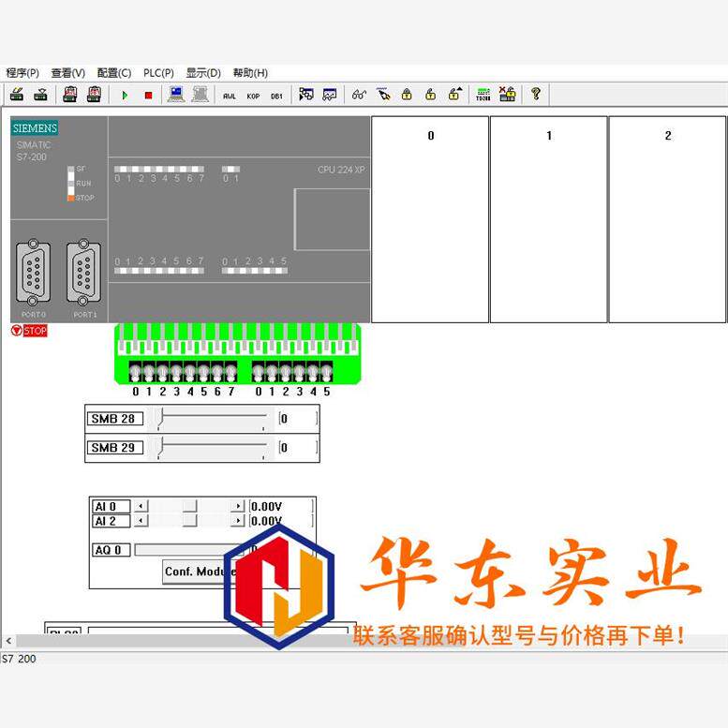Stop the PLC with the red Stop icon
Image resolution: width=728 pixels, height=728 pixels.
(149, 96)
